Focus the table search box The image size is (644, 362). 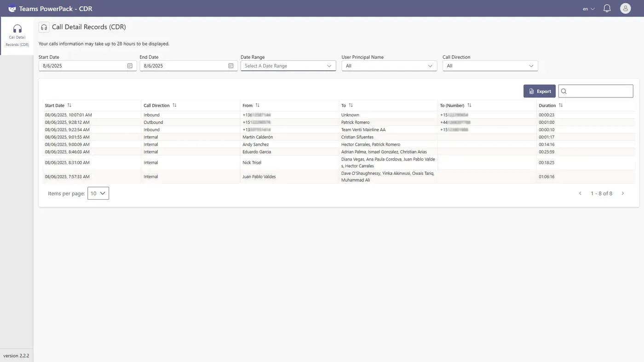(596, 91)
